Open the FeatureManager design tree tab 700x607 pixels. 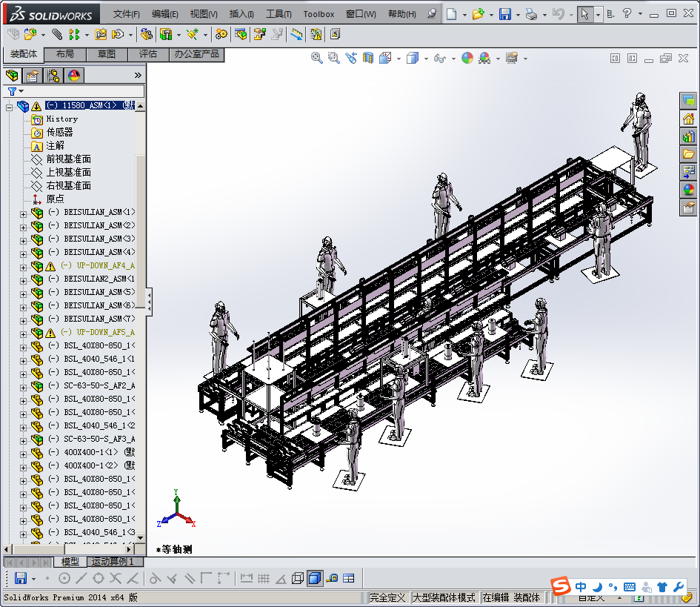12,75
